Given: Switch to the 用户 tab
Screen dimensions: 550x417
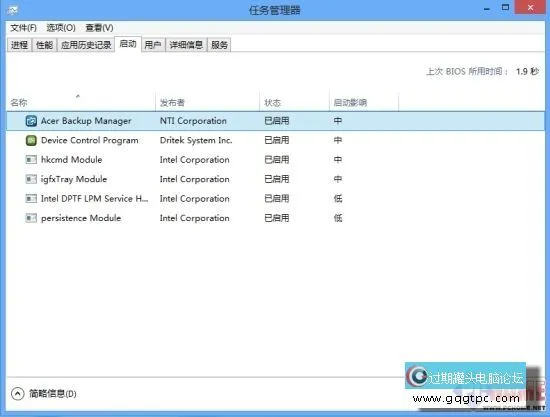Looking at the screenshot, I should (153, 45).
